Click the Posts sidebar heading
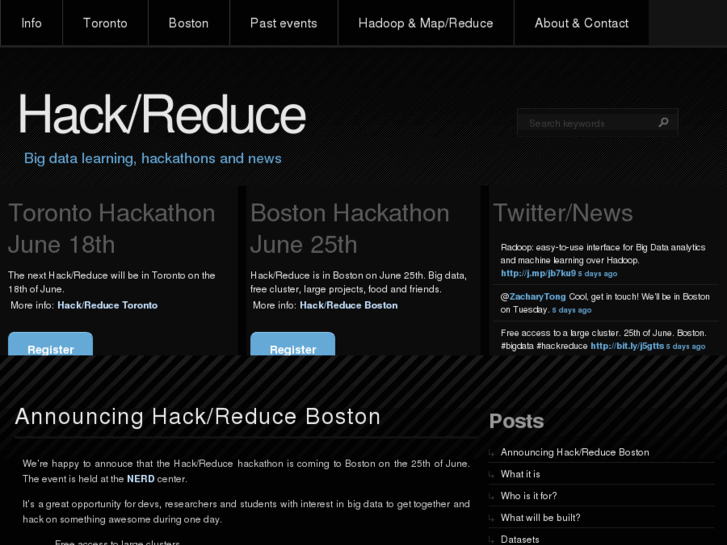The width and height of the screenshot is (727, 545). pos(517,421)
